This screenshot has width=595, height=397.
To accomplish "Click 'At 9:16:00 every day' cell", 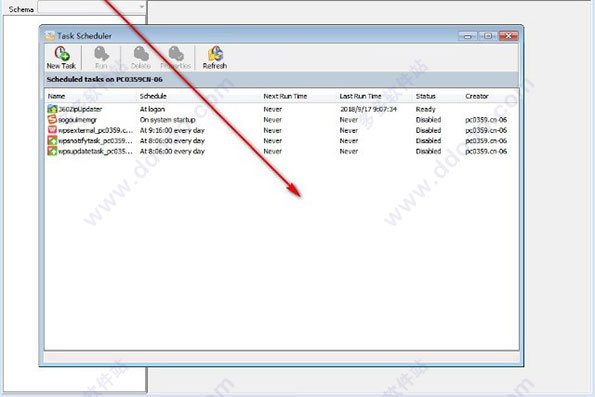I will click(172, 130).
